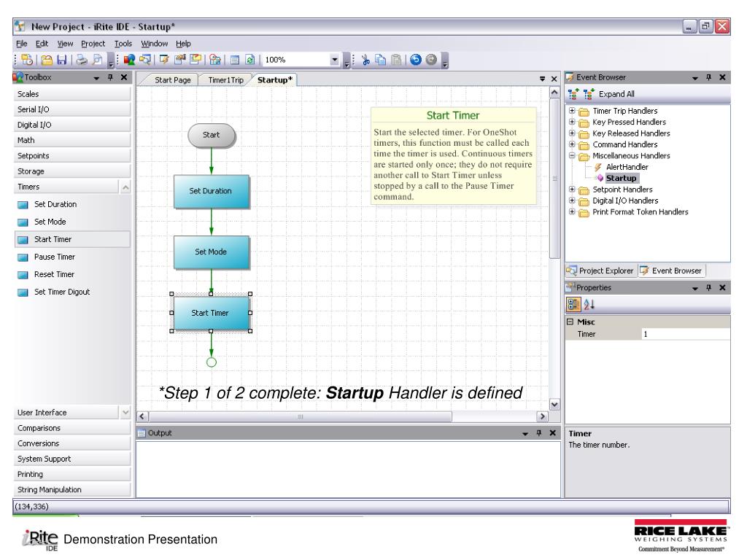Open the Math toolbox category
Image resolution: width=747 pixels, height=560 pixels.
pos(72,141)
